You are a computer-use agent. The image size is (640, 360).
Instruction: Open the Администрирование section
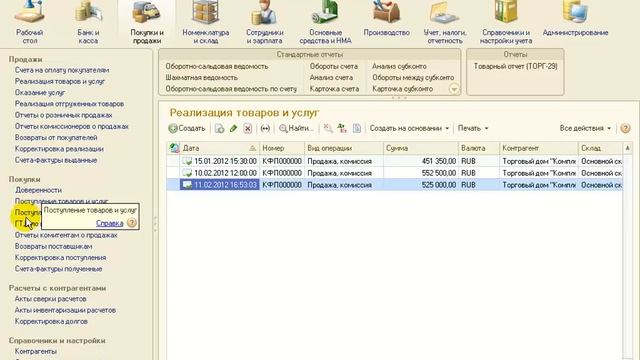[x=576, y=18]
